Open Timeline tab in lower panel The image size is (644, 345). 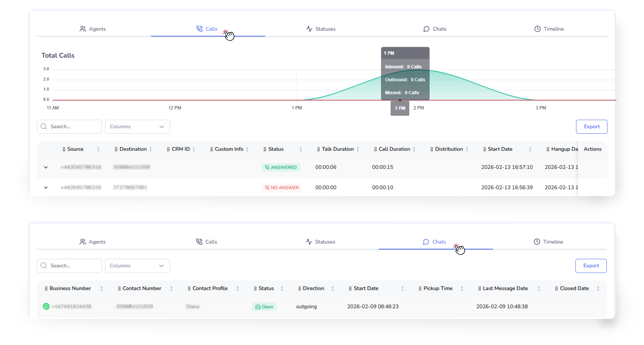click(x=548, y=242)
